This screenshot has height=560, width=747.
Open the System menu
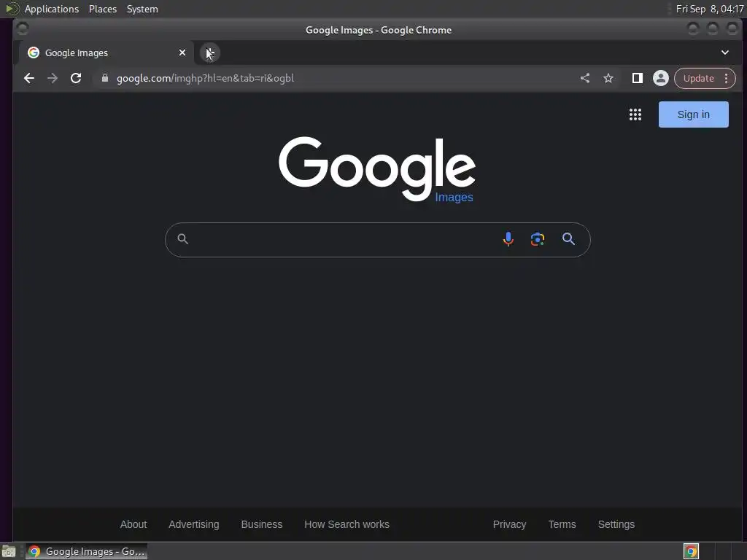tap(142, 9)
